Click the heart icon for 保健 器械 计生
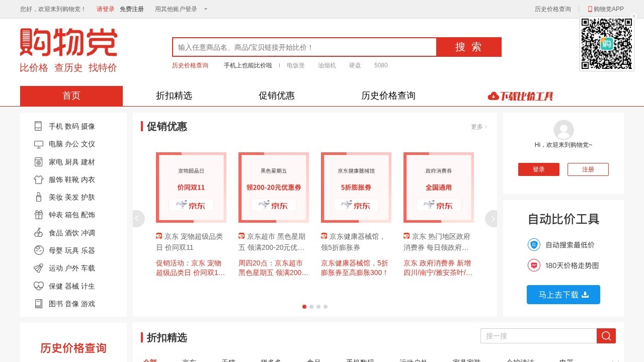 (x=39, y=286)
